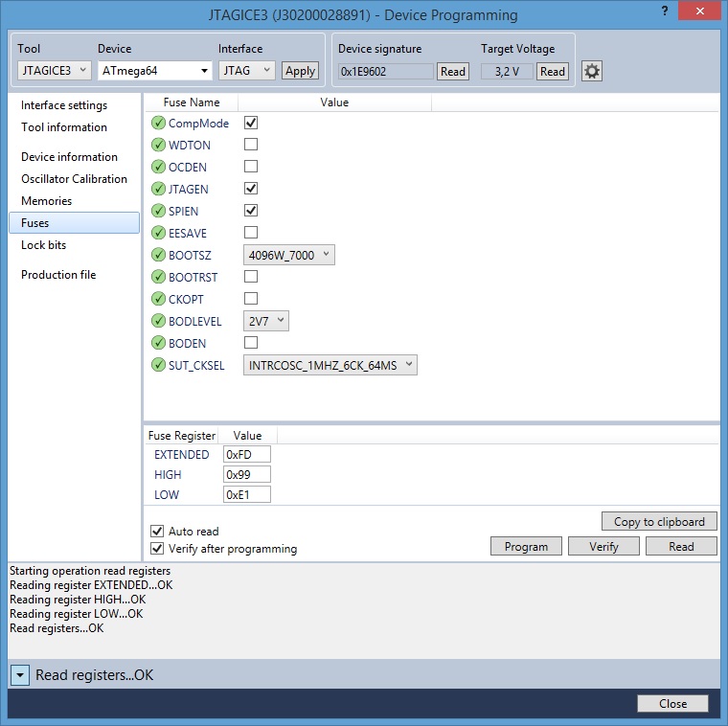Open the Device dropdown showing ATmega64

coord(154,71)
